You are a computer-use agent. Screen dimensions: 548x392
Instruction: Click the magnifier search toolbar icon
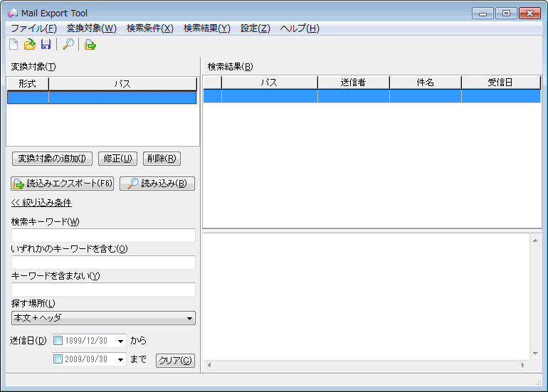tap(68, 46)
